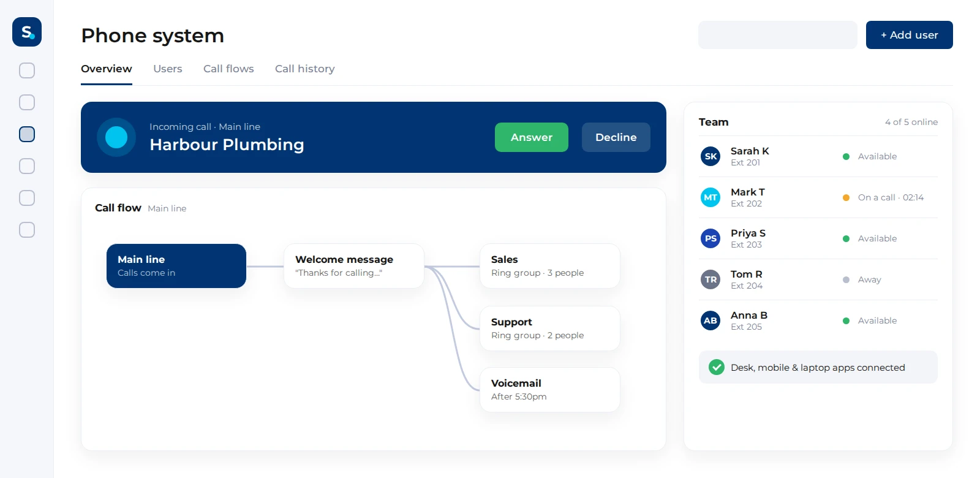The height and width of the screenshot is (478, 980).
Task: Click the "Ext 205" extension label
Action: point(746,327)
